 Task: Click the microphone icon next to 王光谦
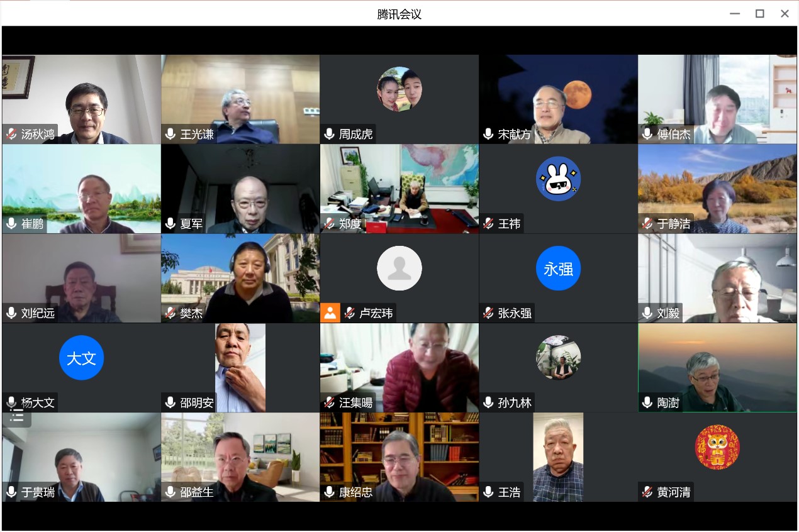170,134
